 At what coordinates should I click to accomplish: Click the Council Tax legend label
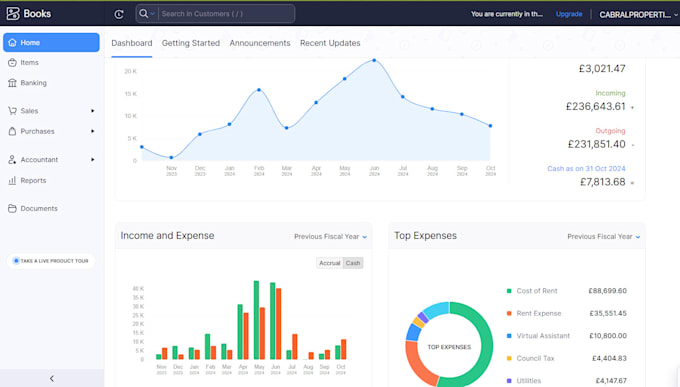pyautogui.click(x=535, y=358)
